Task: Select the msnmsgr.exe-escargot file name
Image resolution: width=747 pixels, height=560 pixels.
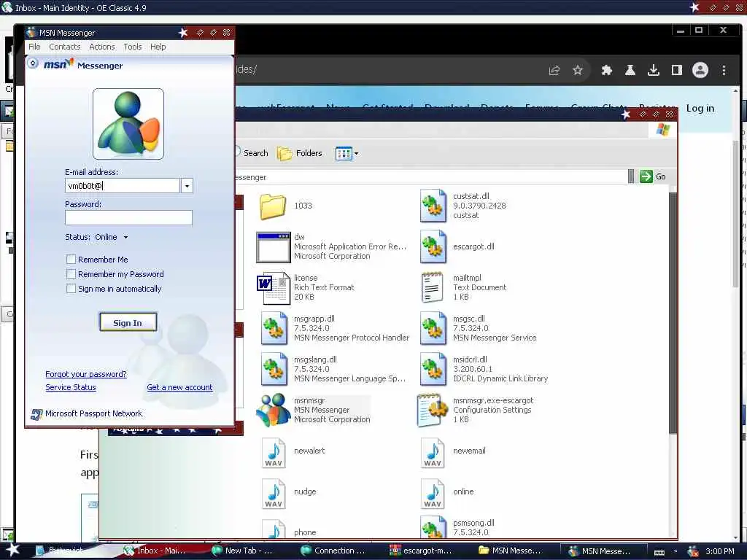Action: coord(493,400)
